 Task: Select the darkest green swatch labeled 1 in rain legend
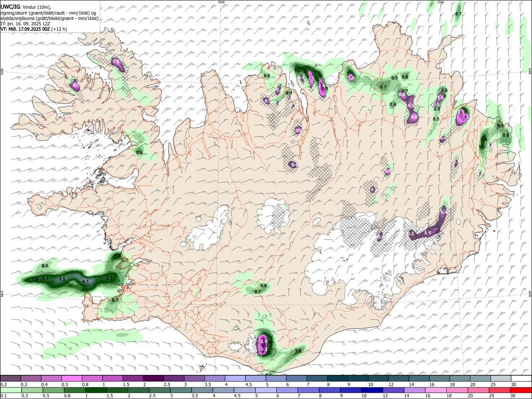coord(96,390)
